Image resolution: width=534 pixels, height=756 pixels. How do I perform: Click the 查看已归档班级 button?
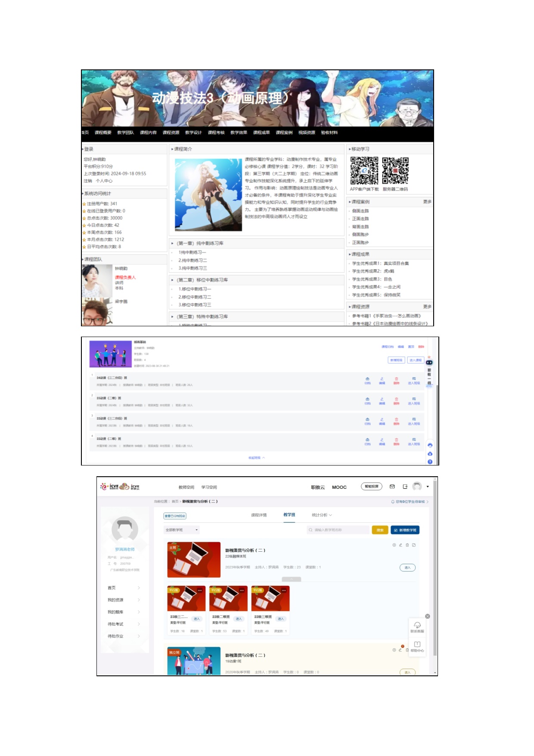pos(175,516)
